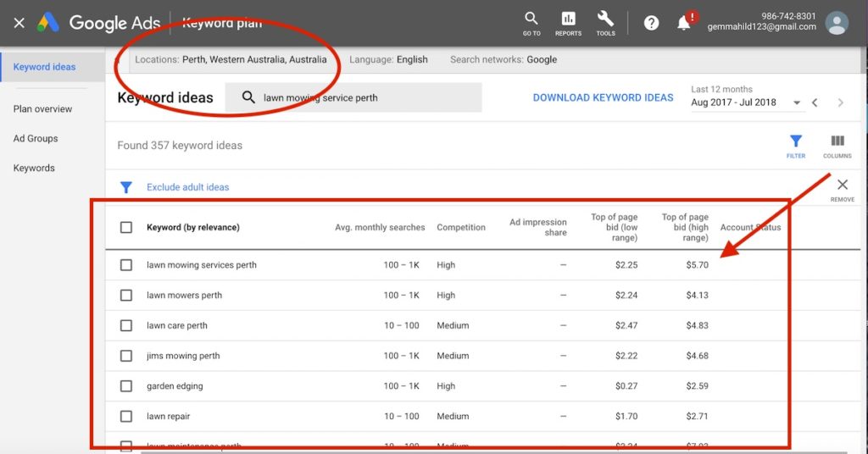868x454 pixels.
Task: Click the $5.70 high bid value
Action: (x=697, y=265)
